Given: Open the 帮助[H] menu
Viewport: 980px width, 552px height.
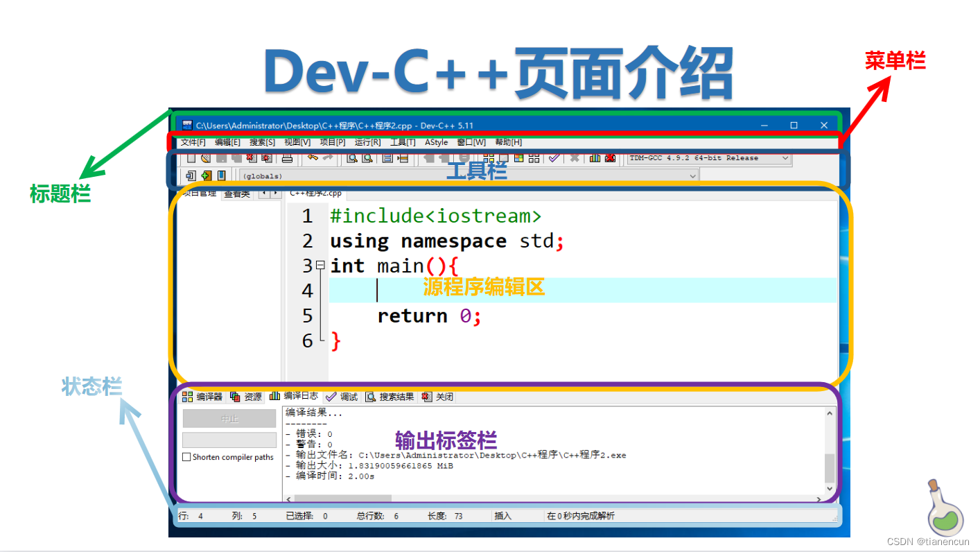Looking at the screenshot, I should tap(509, 142).
